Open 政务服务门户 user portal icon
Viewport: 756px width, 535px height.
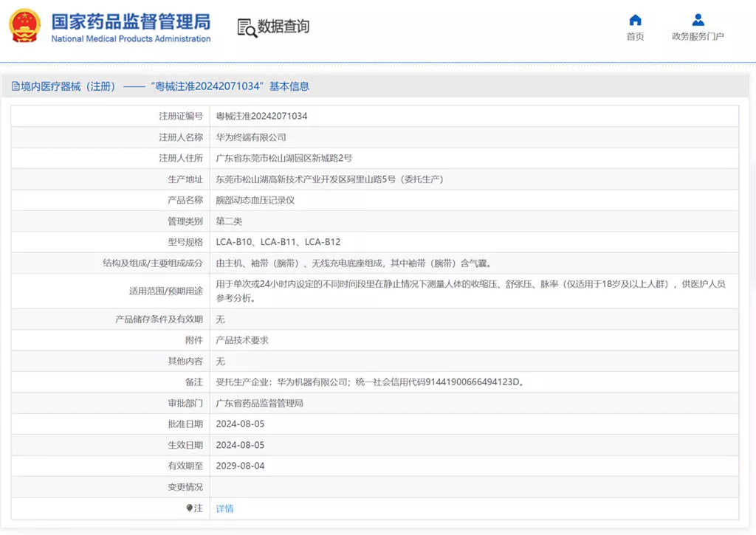698,20
